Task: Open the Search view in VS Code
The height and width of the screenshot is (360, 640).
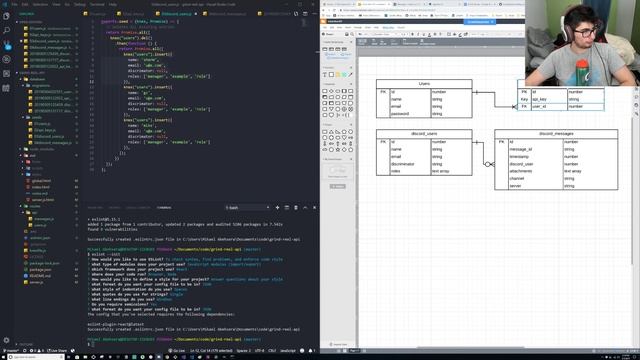Action: tap(6, 31)
